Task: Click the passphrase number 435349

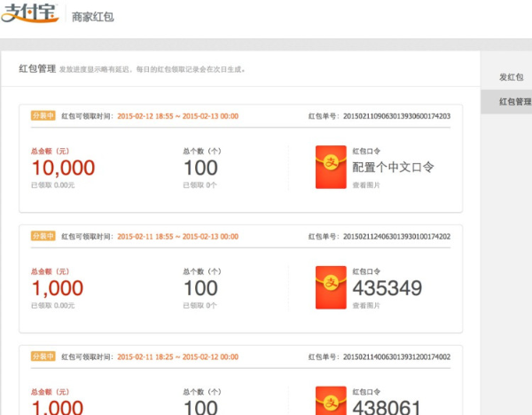Action: tap(387, 288)
